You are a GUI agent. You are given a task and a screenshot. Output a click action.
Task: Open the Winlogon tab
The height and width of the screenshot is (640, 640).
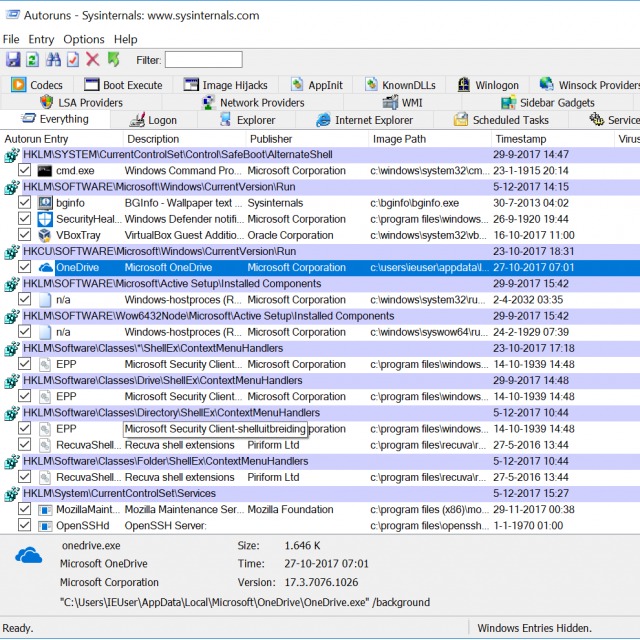click(488, 85)
